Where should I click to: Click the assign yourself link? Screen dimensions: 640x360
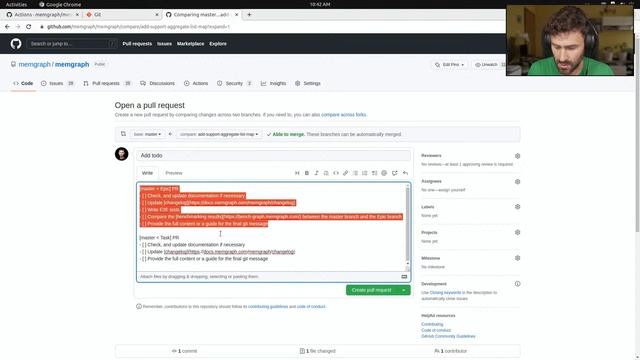[x=452, y=190]
